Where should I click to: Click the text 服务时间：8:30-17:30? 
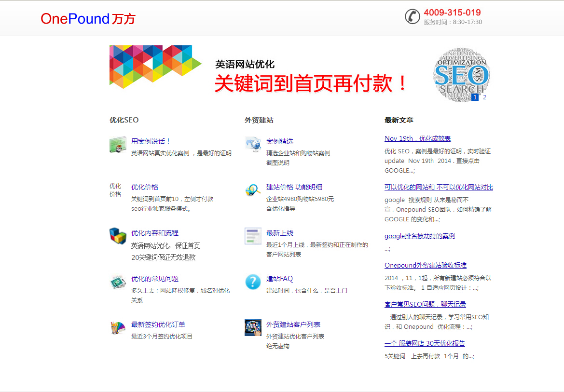point(453,22)
